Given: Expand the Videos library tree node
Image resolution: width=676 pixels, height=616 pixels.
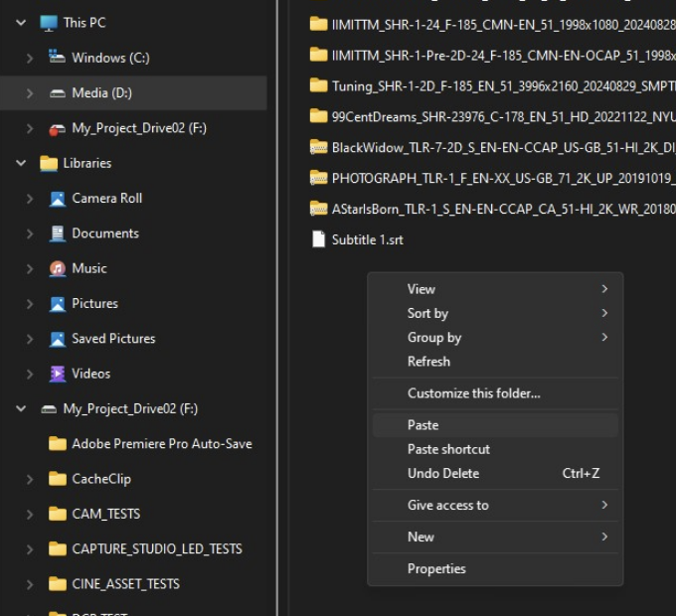Looking at the screenshot, I should click(x=29, y=374).
